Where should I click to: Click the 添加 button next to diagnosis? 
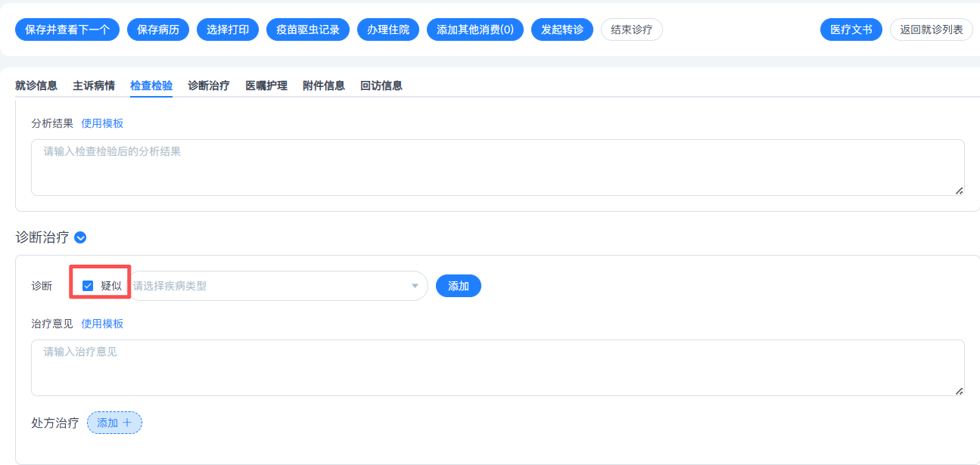point(458,286)
